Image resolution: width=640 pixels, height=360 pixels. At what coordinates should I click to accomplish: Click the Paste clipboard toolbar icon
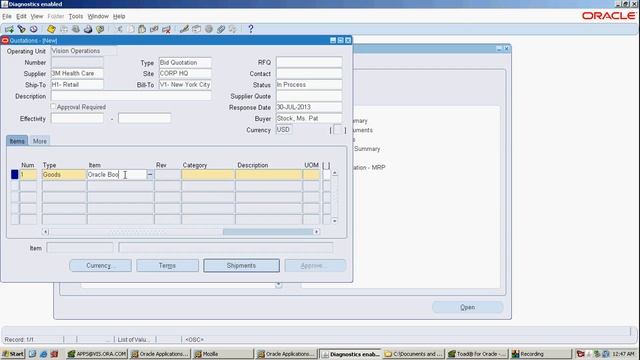[x=142, y=29]
